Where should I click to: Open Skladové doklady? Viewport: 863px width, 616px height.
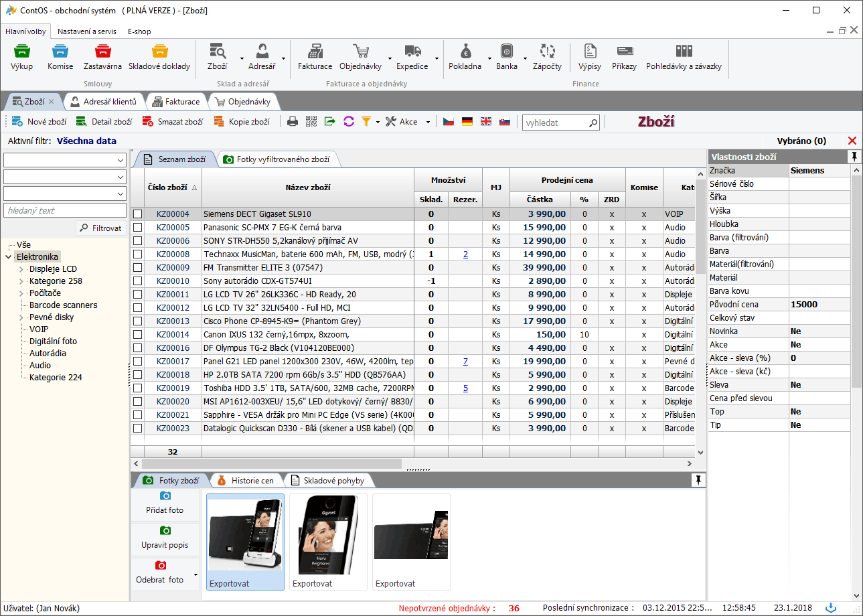click(159, 57)
